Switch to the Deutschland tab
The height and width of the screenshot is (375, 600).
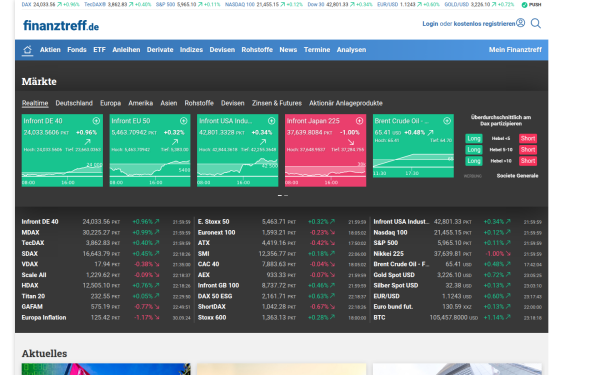coord(74,103)
